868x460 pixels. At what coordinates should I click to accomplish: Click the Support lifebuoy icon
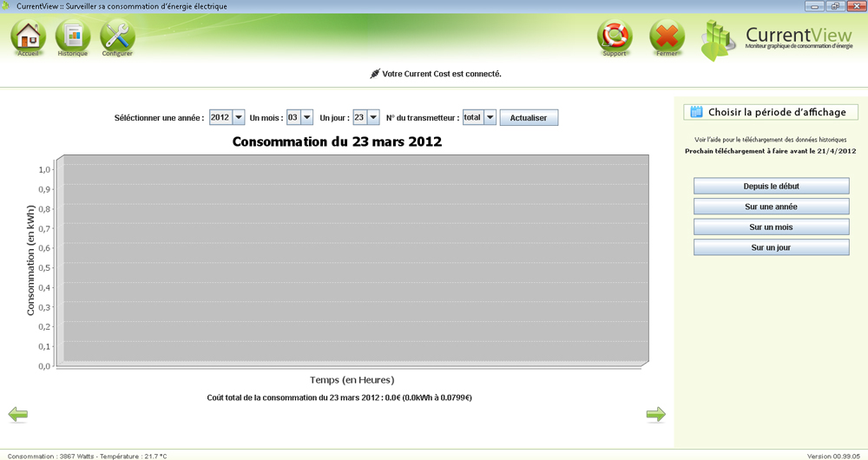(615, 36)
